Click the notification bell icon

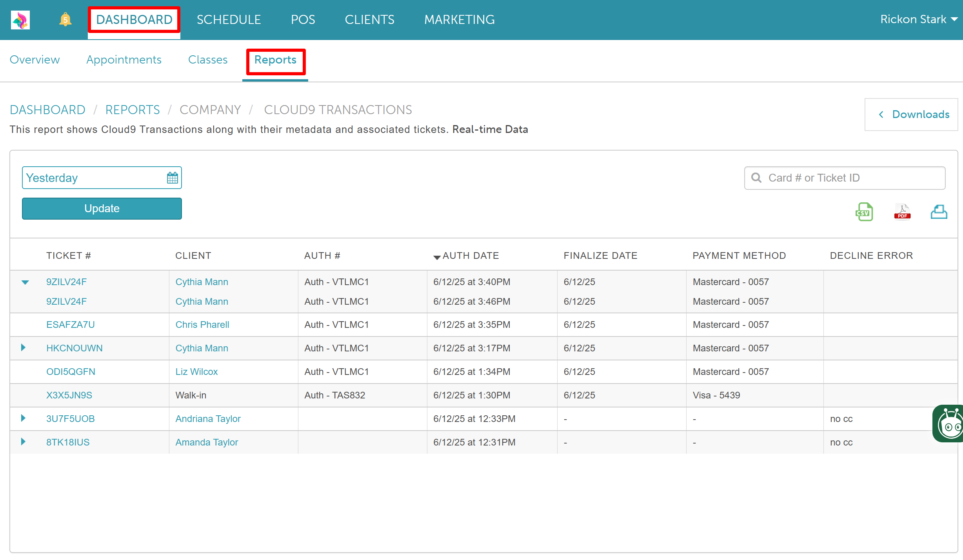65,19
